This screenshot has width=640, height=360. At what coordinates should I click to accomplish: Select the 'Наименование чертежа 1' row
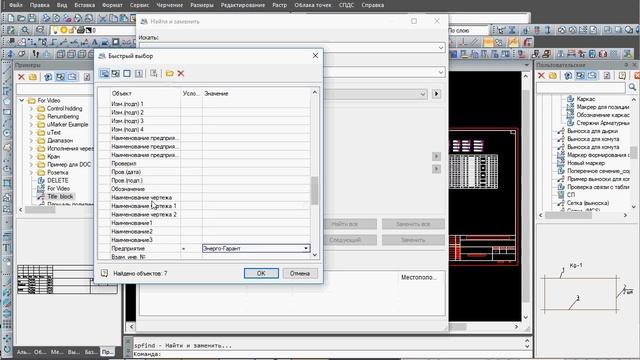pos(204,206)
